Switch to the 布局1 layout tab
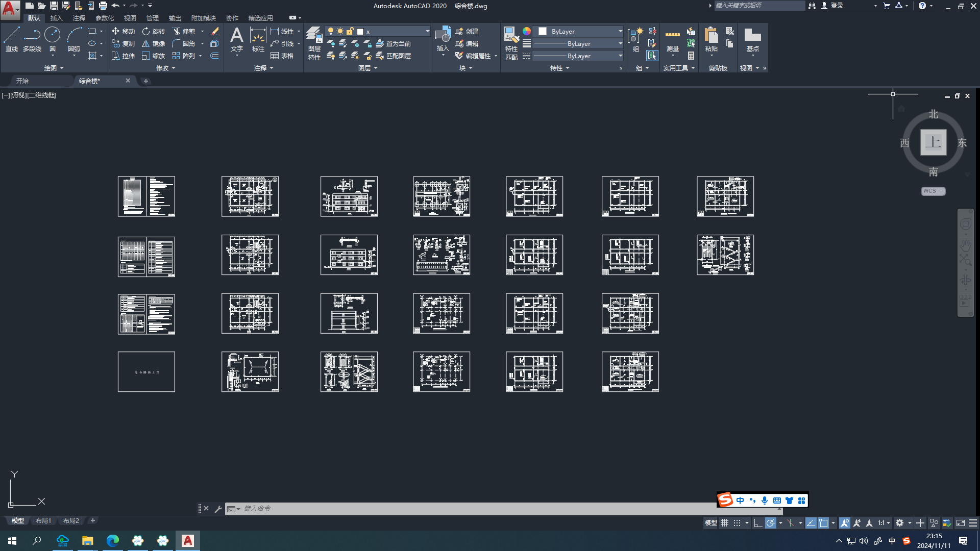The width and height of the screenshot is (980, 551). point(43,520)
